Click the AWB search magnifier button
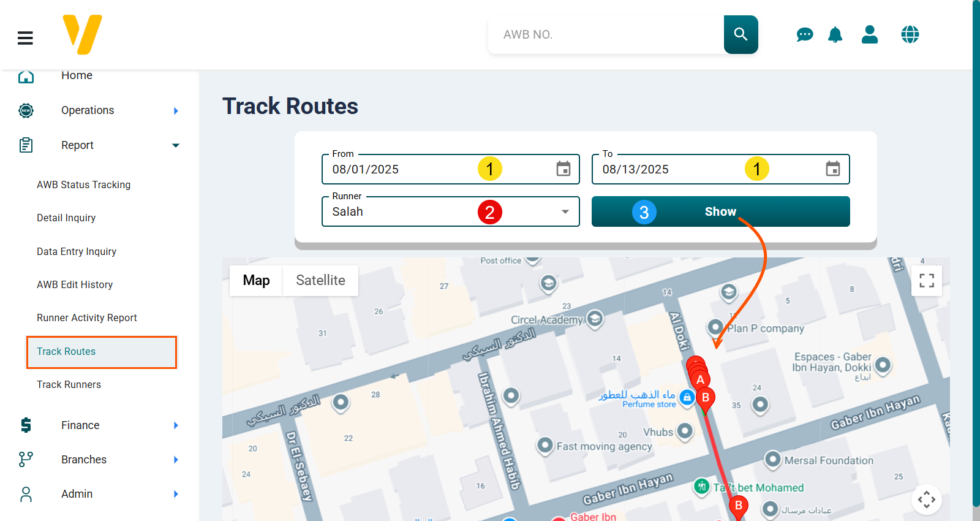The height and width of the screenshot is (521, 980). click(741, 34)
